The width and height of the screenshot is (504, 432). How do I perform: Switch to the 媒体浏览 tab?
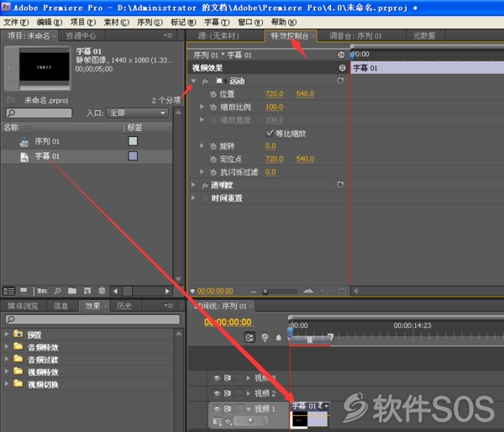pos(23,306)
